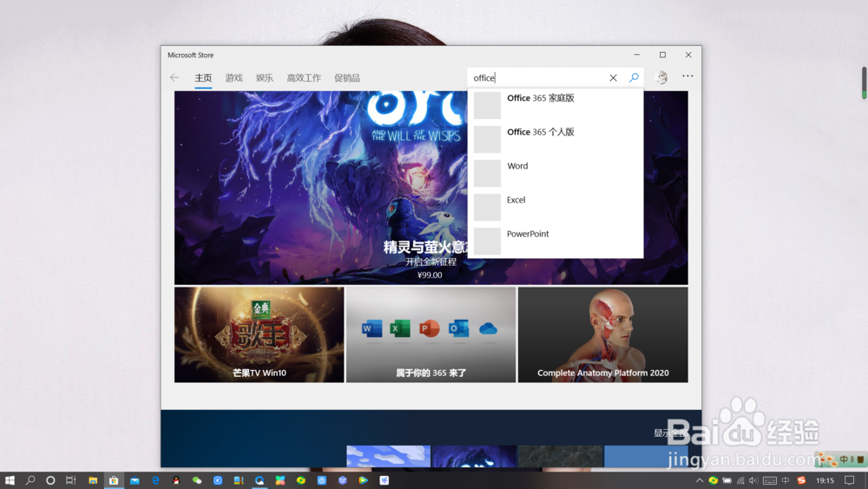Open the WinRAR books icon on taskbar
Viewport: 868px width, 489px height.
[239, 480]
